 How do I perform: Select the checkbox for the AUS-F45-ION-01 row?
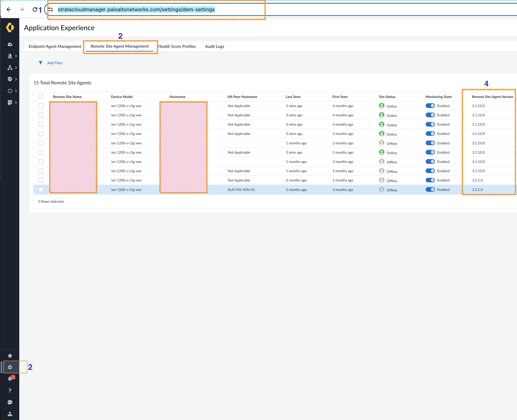coord(41,190)
